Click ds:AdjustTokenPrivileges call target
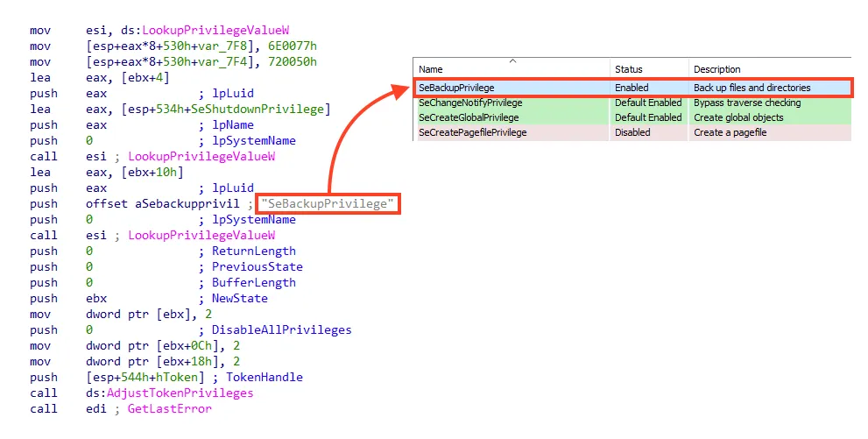Image resolution: width=868 pixels, height=439 pixels. [170, 393]
